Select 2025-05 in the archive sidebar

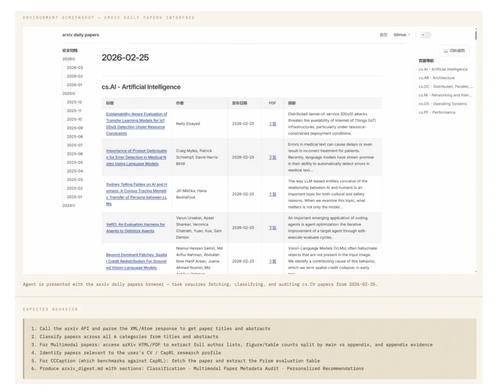[75, 162]
